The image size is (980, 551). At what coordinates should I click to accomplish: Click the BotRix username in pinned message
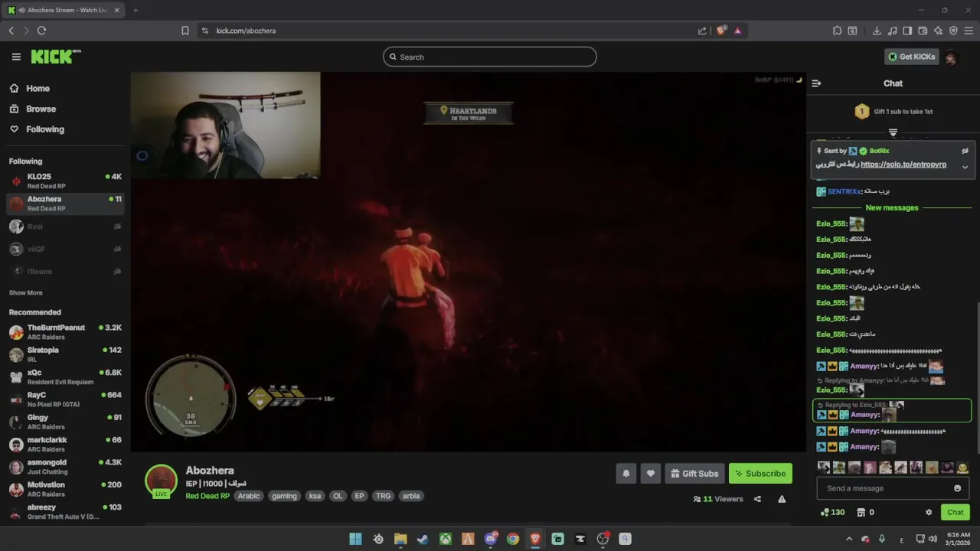(879, 151)
